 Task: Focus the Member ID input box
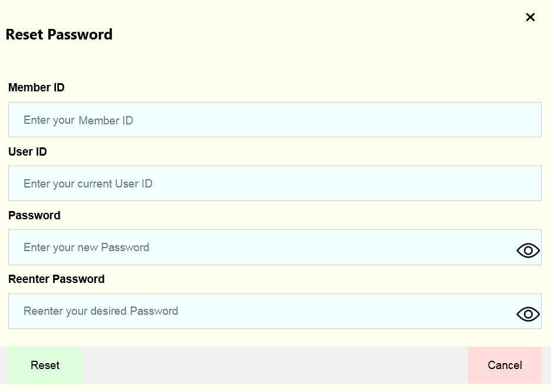click(x=275, y=120)
